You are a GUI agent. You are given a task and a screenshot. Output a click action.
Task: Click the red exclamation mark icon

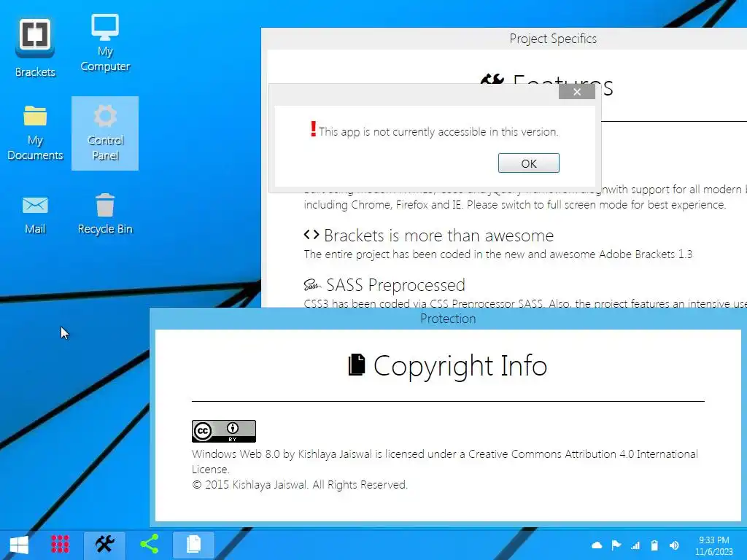313,128
